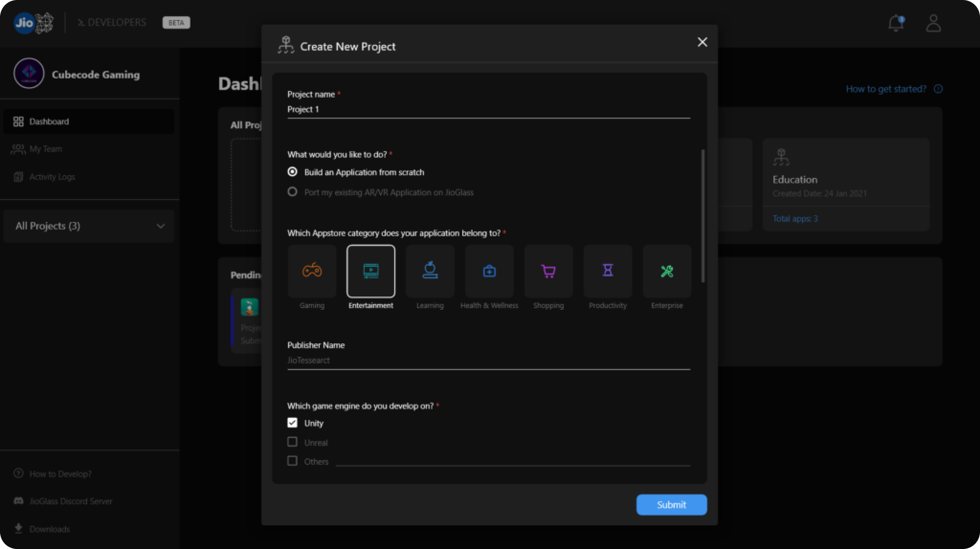Expand the All Projects (3) dropdown
Screen dimensions: 980x549
coord(89,226)
